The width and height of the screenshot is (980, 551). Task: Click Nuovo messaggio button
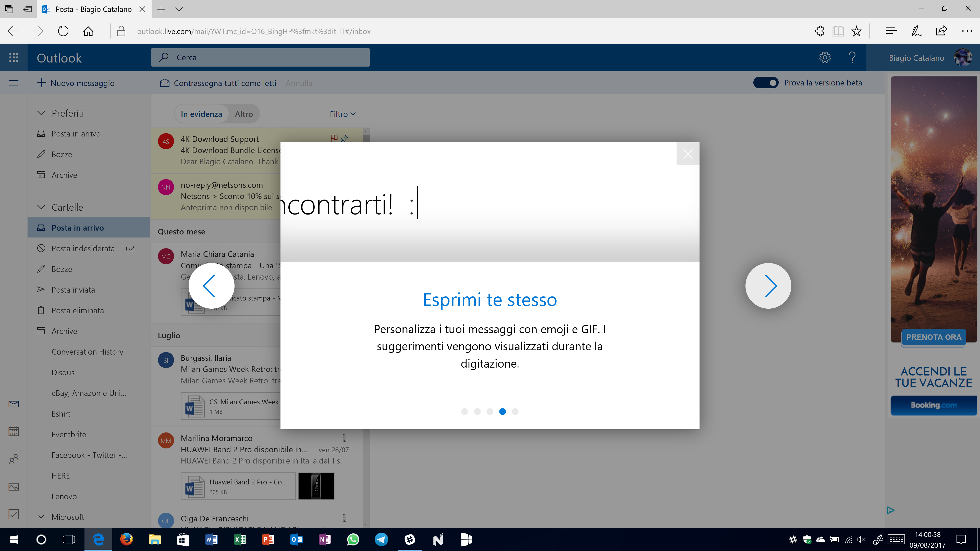click(x=76, y=83)
